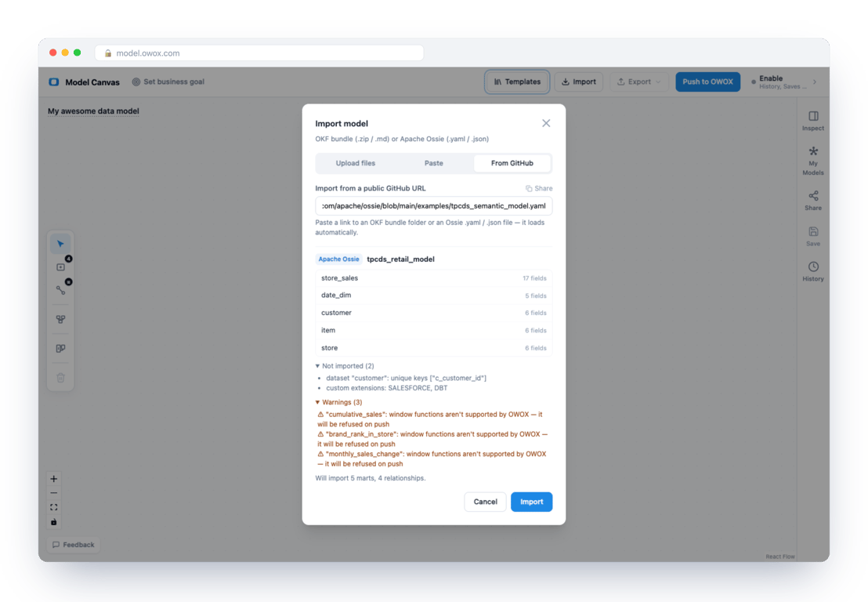The width and height of the screenshot is (868, 602).
Task: Click Share in the right sidebar
Action: pos(812,201)
